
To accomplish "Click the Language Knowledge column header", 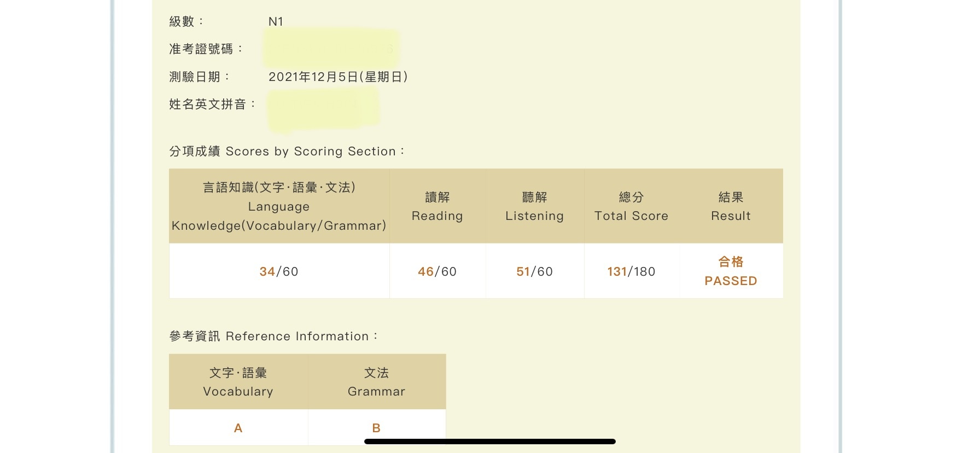I will (x=279, y=206).
